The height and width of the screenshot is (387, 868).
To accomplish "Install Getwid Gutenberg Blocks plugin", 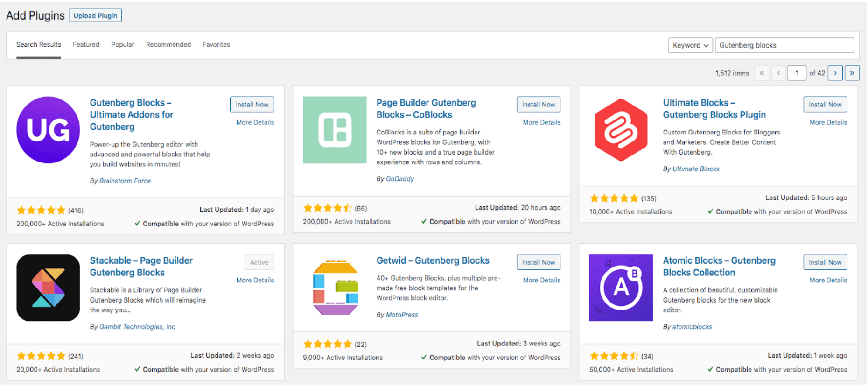I will (x=539, y=262).
